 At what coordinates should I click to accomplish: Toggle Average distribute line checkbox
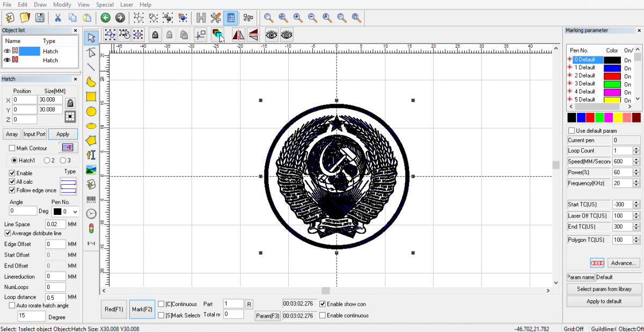[x=8, y=233]
